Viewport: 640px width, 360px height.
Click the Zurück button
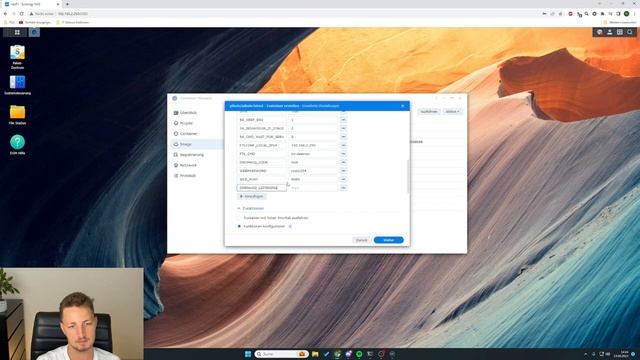362,240
